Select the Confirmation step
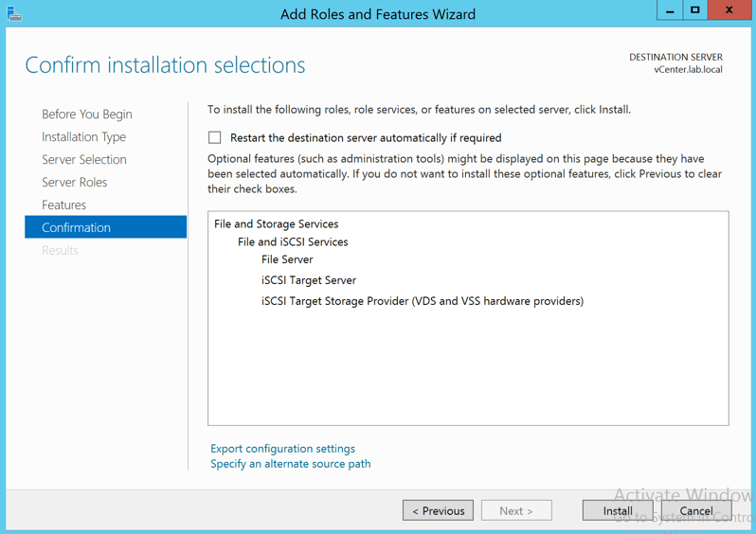This screenshot has width=756, height=534. click(x=76, y=227)
